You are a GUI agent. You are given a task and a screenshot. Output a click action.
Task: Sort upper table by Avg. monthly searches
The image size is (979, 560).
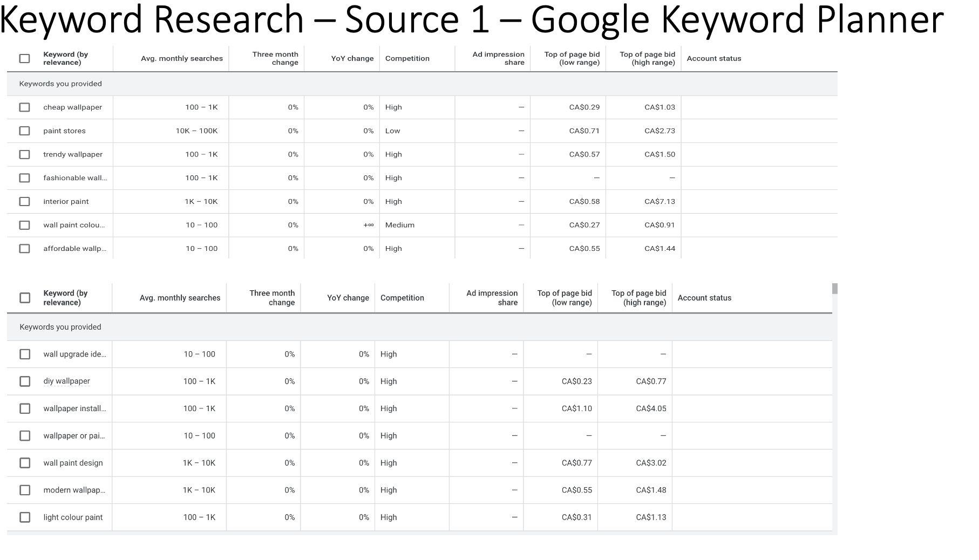pos(182,58)
